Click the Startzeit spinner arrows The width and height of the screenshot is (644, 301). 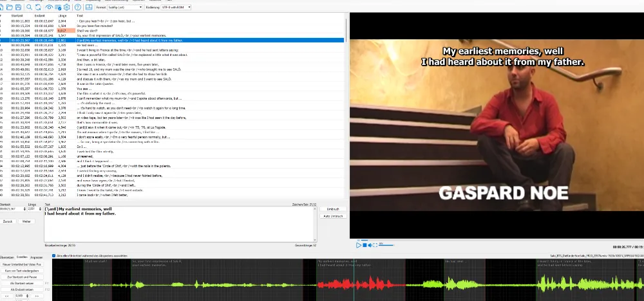tap(24, 209)
